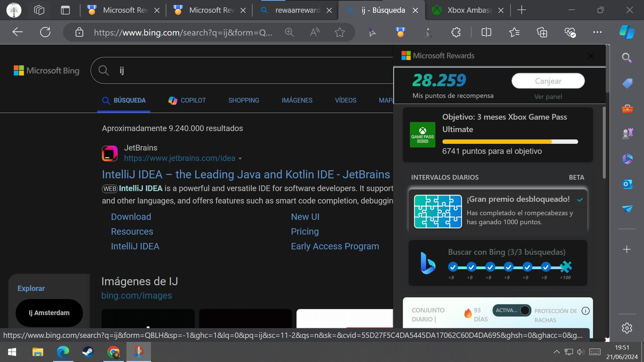Image resolution: width=644 pixels, height=362 pixels.
Task: Expand the jetbrains.com URL dropdown caret
Action: (240, 158)
